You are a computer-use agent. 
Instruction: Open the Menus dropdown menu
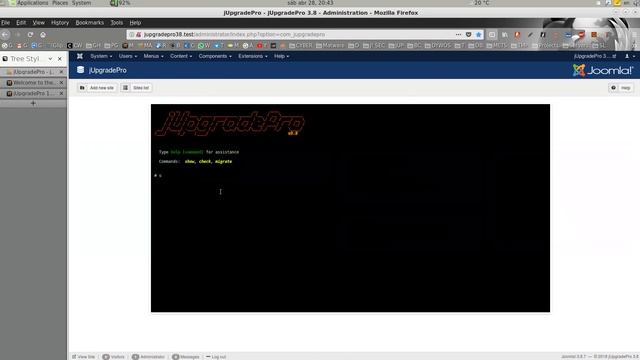pyautogui.click(x=153, y=56)
